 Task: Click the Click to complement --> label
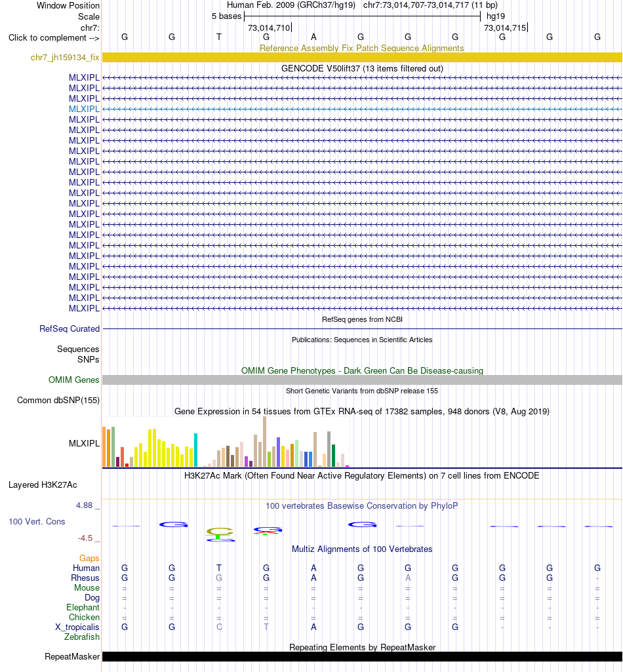[x=54, y=38]
